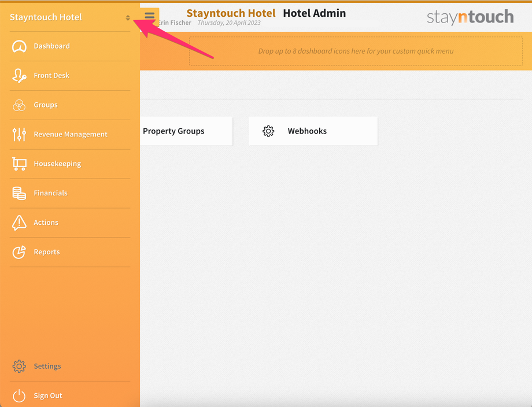The image size is (532, 407).
Task: Toggle the hamburger menu button
Action: [x=150, y=16]
